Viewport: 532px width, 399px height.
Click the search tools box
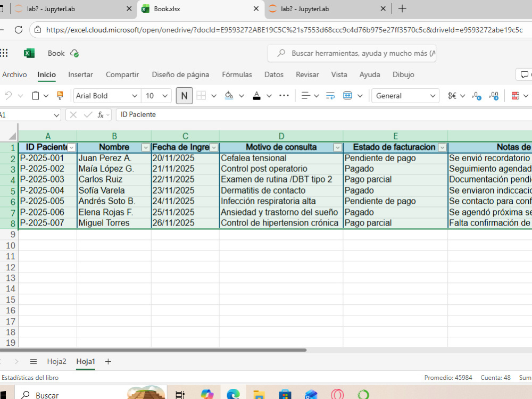(352, 53)
